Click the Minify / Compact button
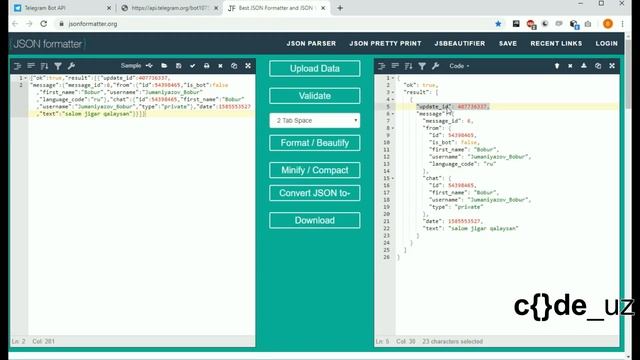Image resolution: width=640 pixels, height=360 pixels. 315,170
